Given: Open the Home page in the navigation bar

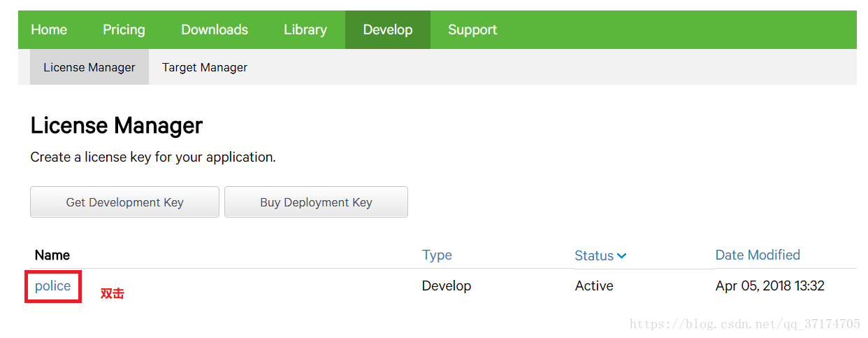Looking at the screenshot, I should point(49,29).
